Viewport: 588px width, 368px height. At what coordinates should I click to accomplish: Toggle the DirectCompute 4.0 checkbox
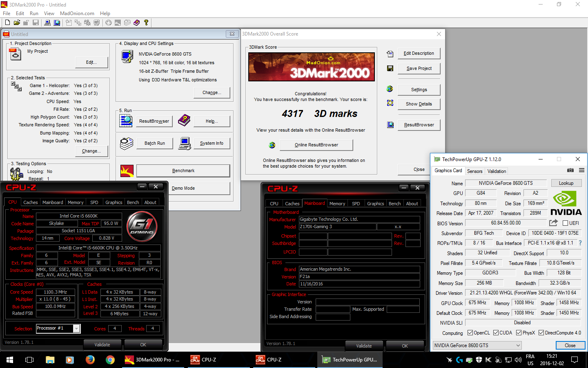tap(541, 333)
